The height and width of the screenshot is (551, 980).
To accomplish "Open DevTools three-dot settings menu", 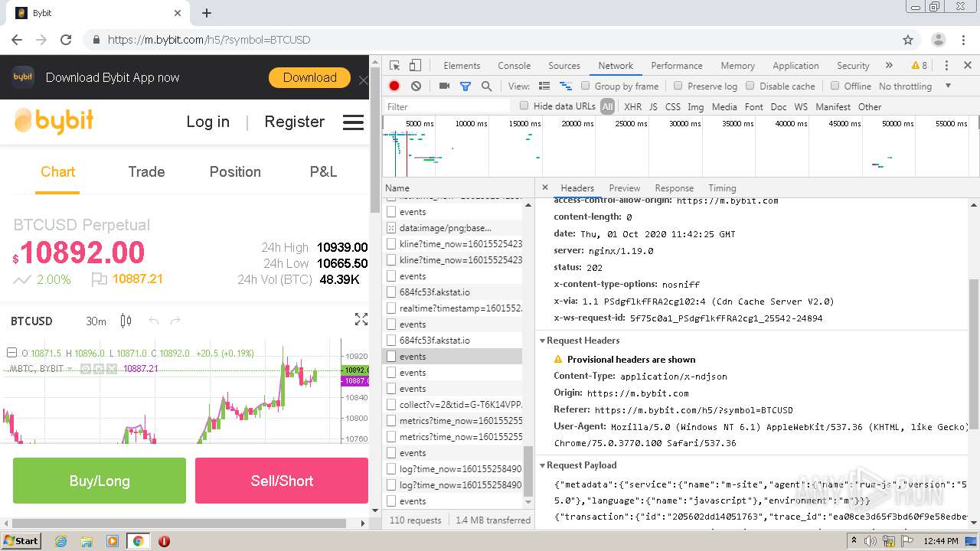I will coord(946,66).
